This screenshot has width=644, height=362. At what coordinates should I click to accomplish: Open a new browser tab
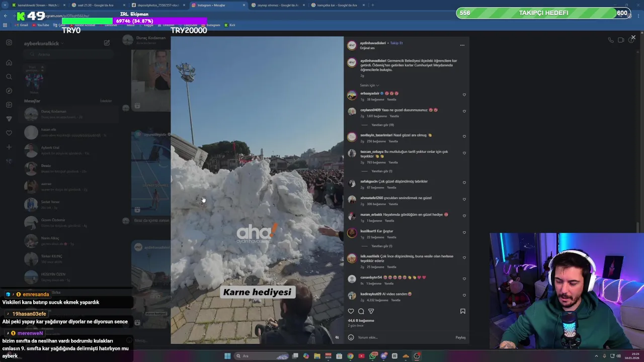pos(372,5)
